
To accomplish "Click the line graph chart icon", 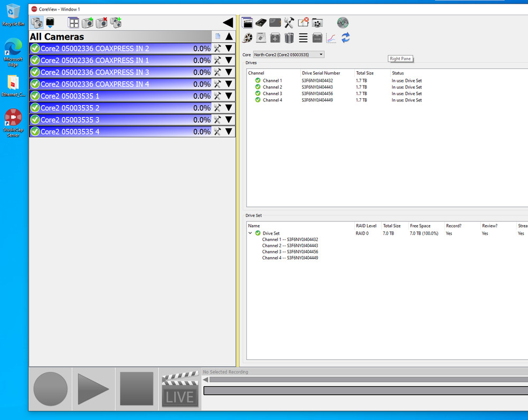I will 331,38.
